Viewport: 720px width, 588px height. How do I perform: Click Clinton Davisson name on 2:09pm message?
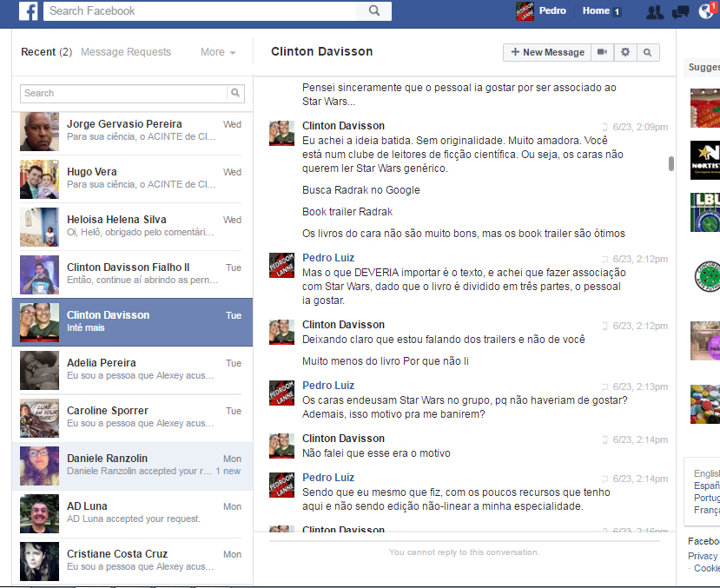[x=343, y=126]
